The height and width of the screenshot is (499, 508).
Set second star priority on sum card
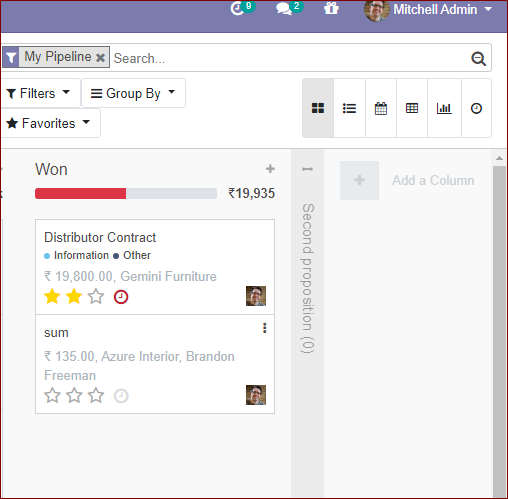[74, 395]
